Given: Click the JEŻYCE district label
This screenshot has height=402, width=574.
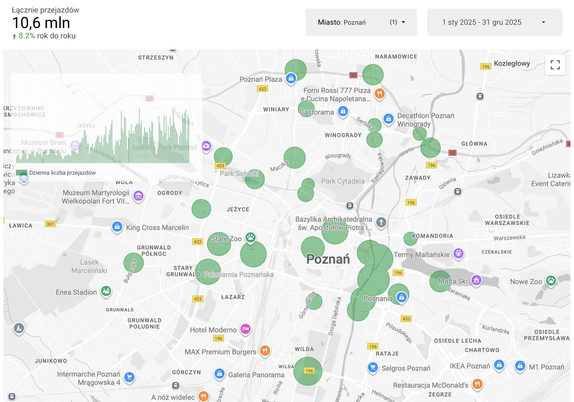Looking at the screenshot, I should coord(238,209).
